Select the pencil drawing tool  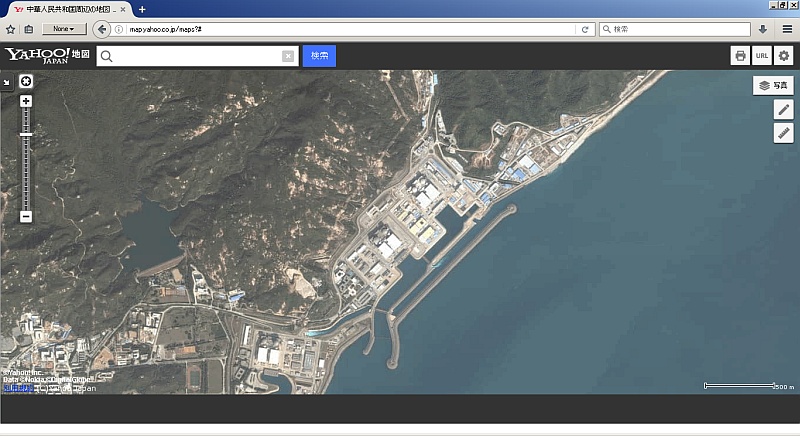[784, 109]
